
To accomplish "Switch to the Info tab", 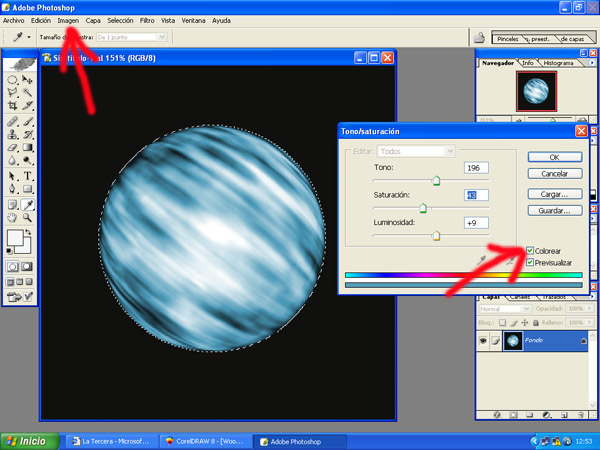I will click(x=528, y=63).
